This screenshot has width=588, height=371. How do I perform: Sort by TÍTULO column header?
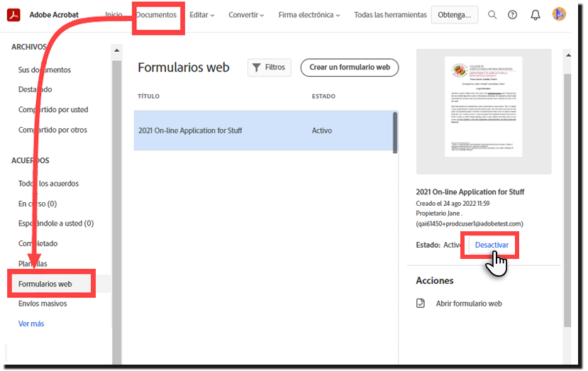tap(148, 96)
